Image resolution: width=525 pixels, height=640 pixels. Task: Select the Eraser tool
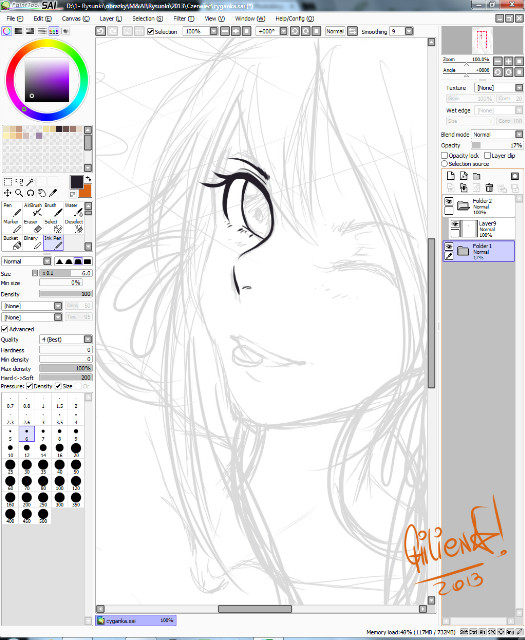coord(33,227)
